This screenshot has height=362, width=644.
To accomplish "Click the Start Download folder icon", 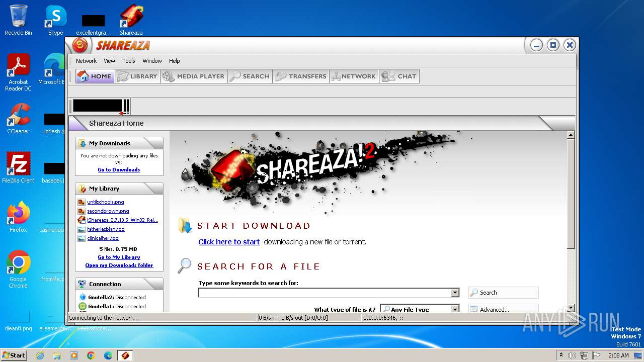I will (185, 226).
